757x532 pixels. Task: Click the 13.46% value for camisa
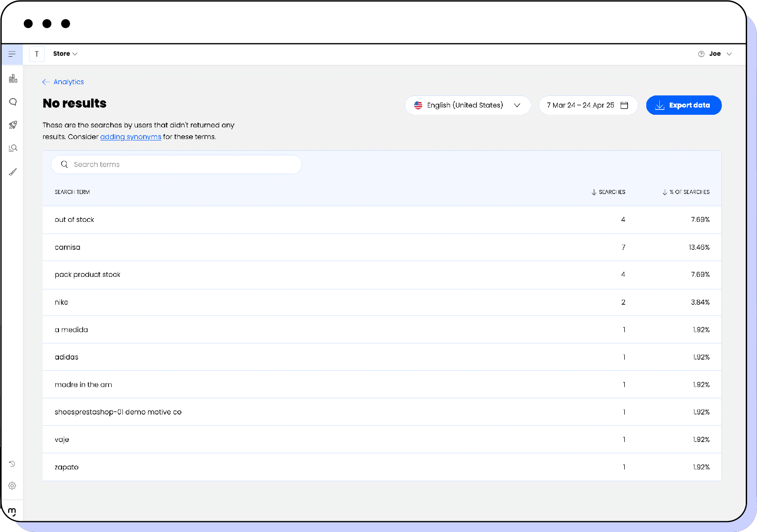(699, 247)
